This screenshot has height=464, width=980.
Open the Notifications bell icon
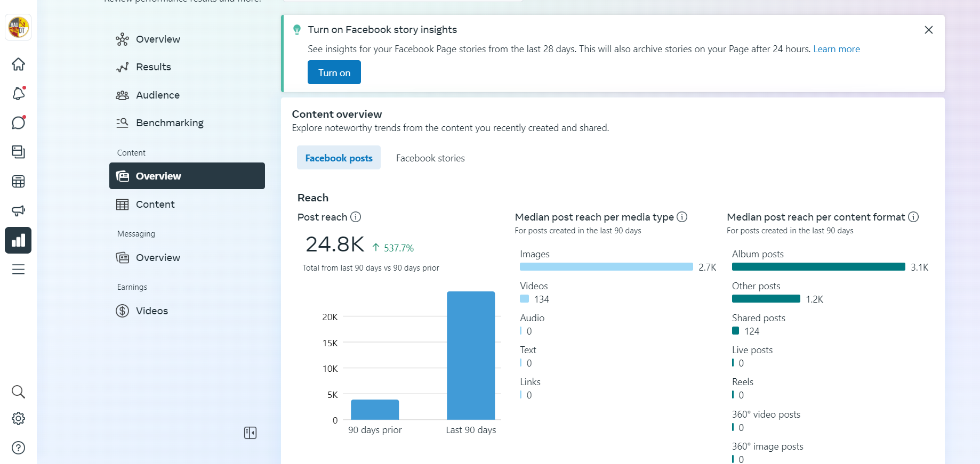[x=18, y=94]
